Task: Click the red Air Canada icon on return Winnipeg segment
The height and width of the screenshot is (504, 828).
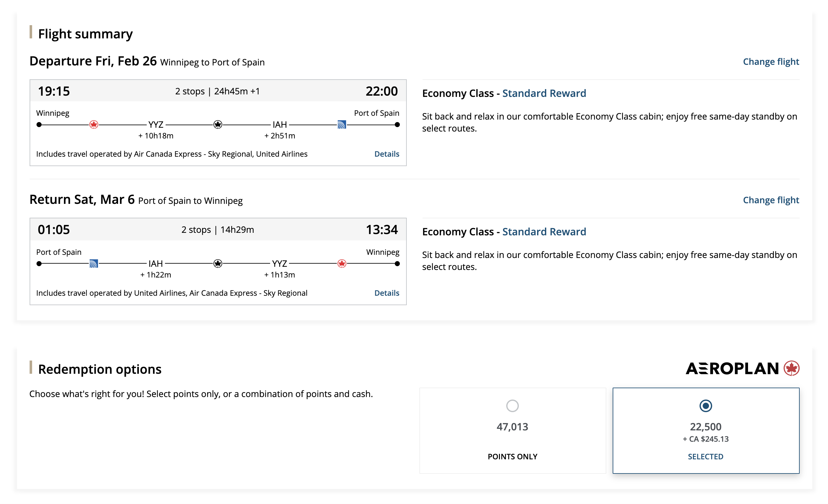Action: point(342,264)
